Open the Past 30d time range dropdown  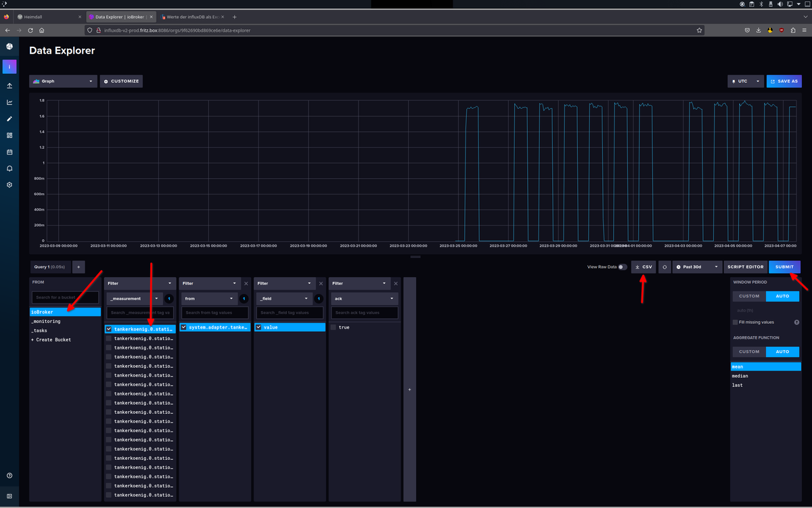coord(697,267)
